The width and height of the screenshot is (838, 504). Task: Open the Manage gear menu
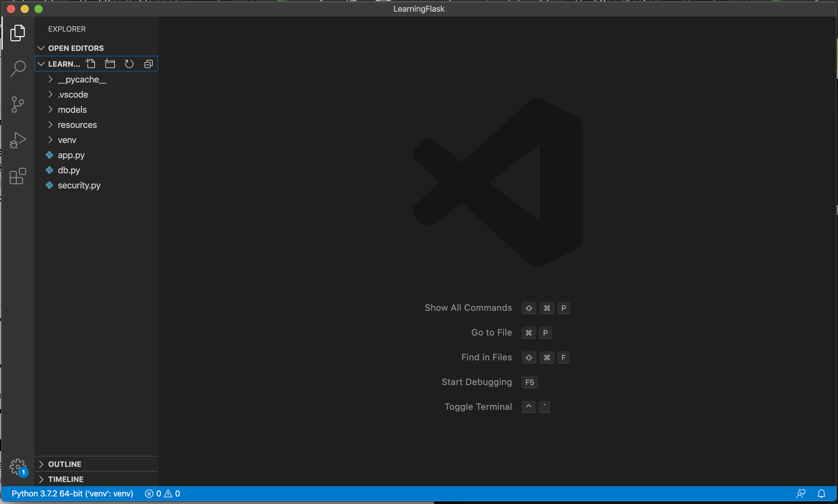[18, 466]
